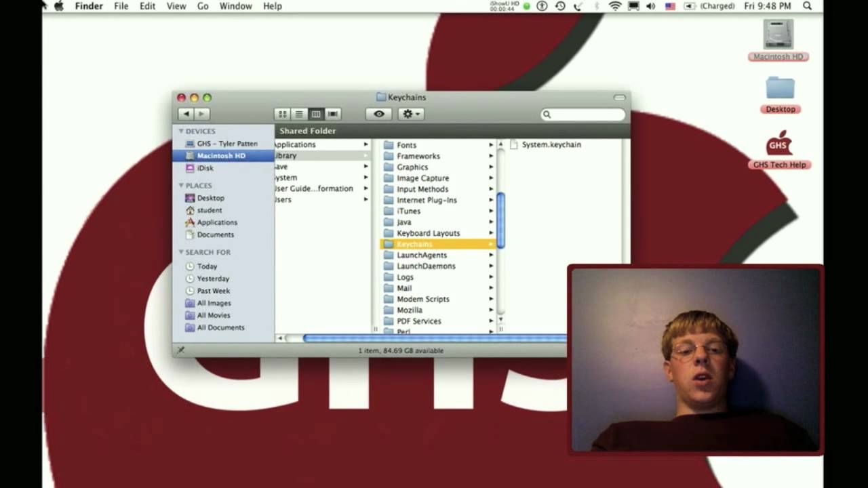The image size is (868, 488).
Task: Open the Apple menu
Action: click(x=58, y=6)
